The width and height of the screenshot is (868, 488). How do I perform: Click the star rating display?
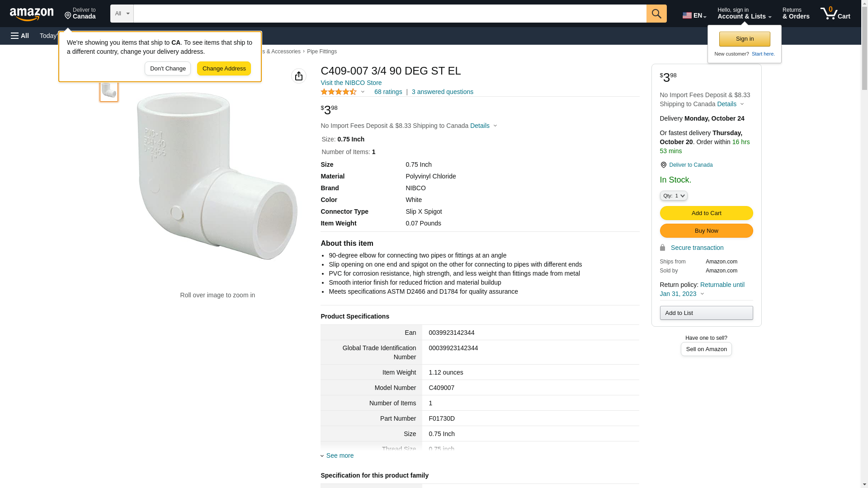point(339,92)
